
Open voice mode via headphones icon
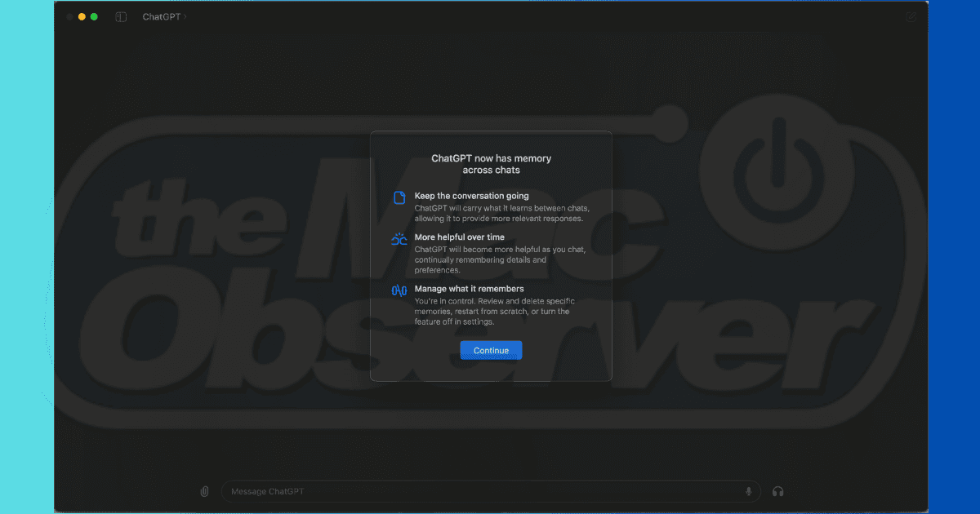pyautogui.click(x=777, y=491)
